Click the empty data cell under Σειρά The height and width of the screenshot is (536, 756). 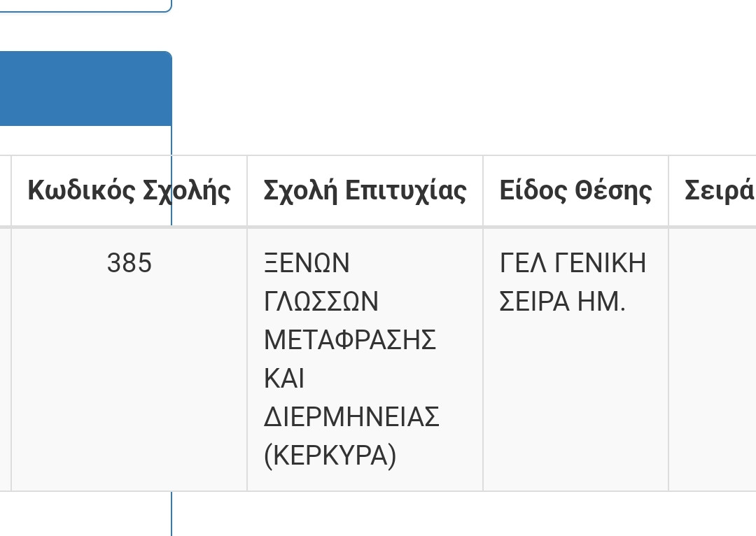tap(713, 358)
